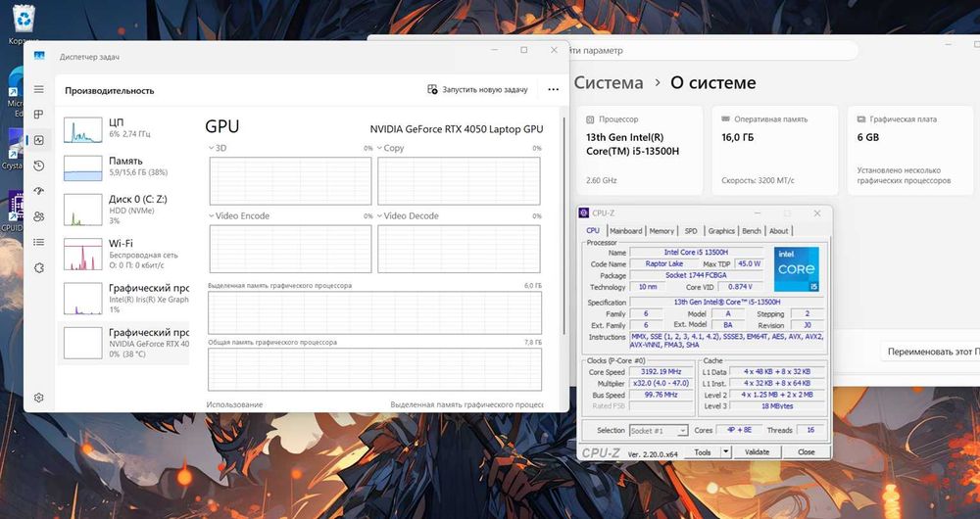Select the Performance icon in Task Manager sidebar
Image resolution: width=980 pixels, height=519 pixels.
pyautogui.click(x=39, y=140)
